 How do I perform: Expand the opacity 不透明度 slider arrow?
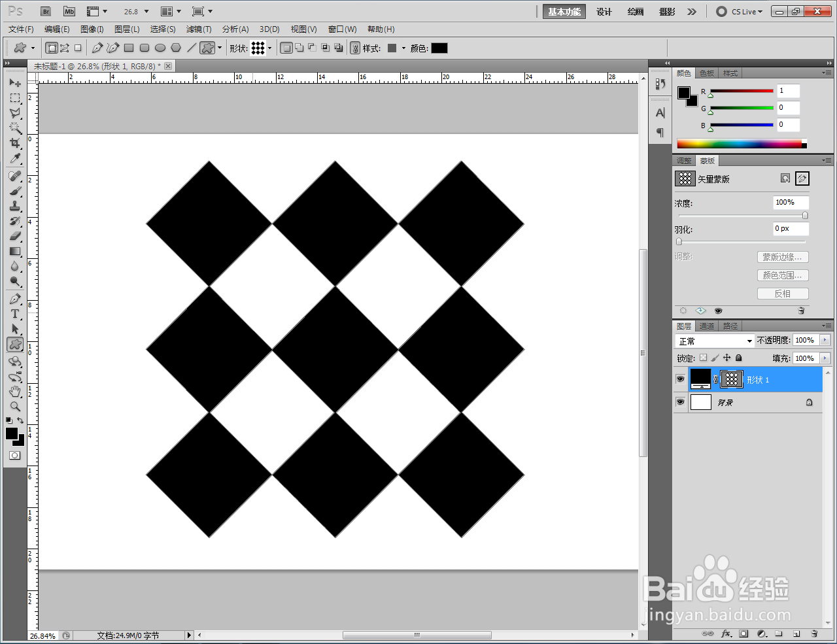coord(825,340)
